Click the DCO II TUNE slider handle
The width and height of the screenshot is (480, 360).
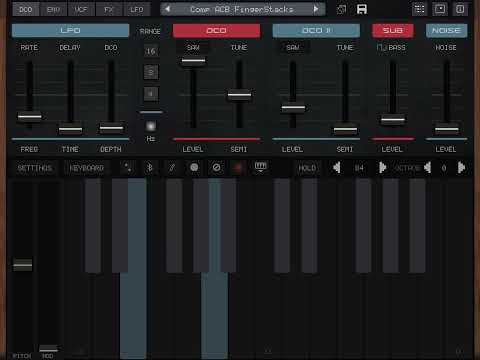pos(345,129)
